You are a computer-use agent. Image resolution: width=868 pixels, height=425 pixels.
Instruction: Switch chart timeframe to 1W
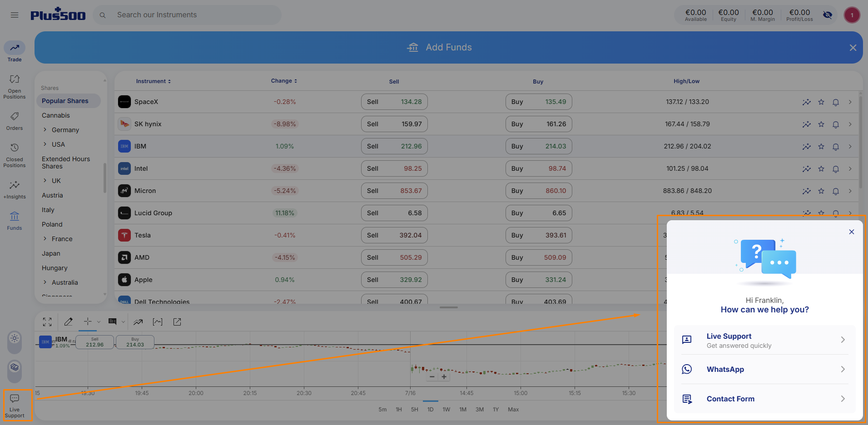(446, 410)
